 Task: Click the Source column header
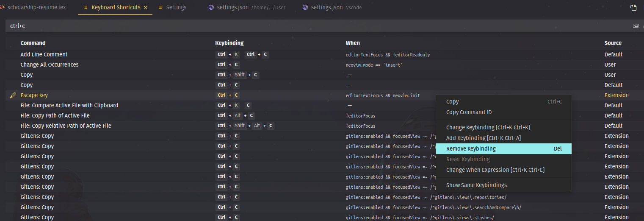tap(613, 43)
